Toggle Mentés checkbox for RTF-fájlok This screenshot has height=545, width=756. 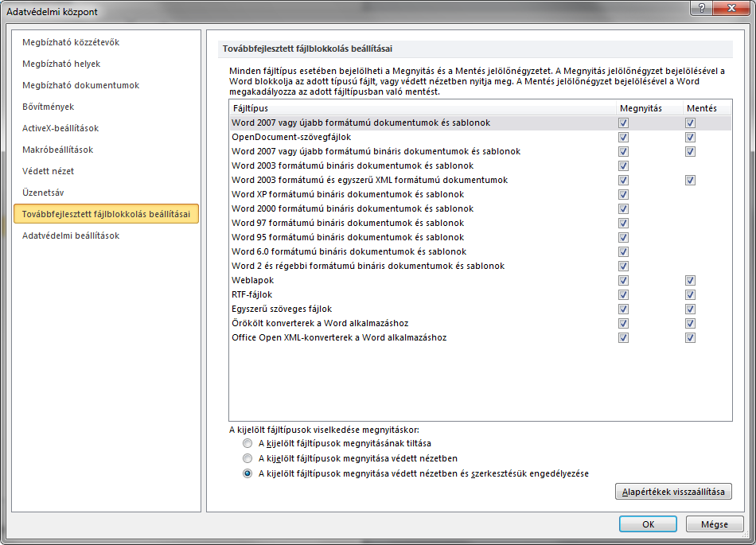691,295
